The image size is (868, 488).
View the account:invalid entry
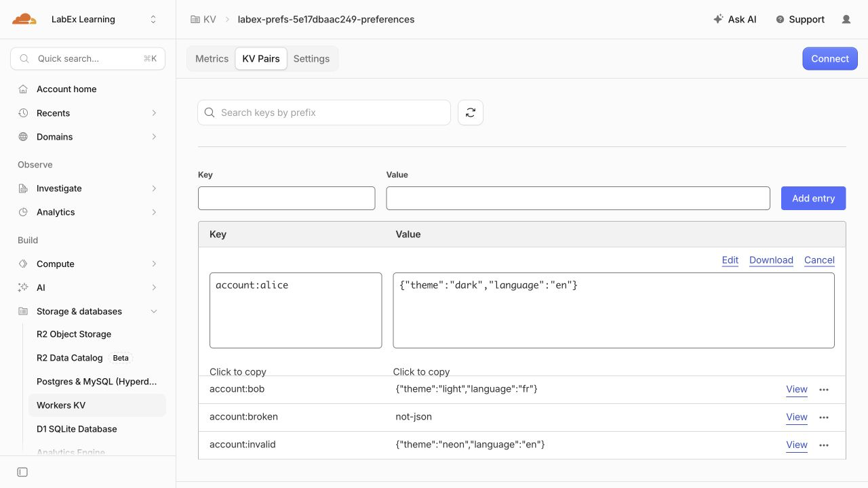(797, 445)
